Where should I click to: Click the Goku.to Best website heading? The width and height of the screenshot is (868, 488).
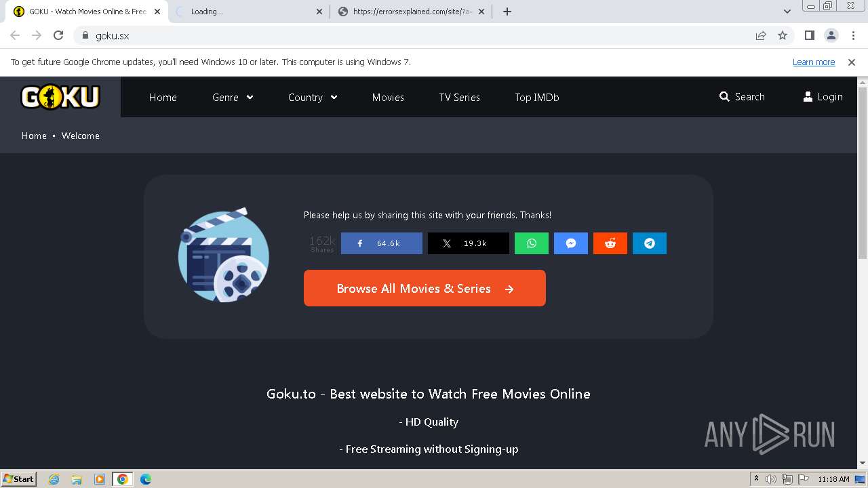pos(429,394)
